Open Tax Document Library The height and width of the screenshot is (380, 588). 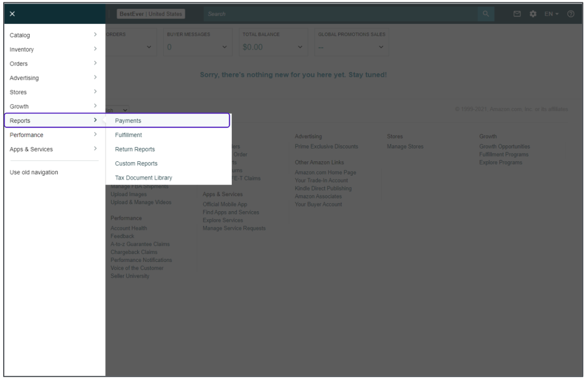point(143,178)
